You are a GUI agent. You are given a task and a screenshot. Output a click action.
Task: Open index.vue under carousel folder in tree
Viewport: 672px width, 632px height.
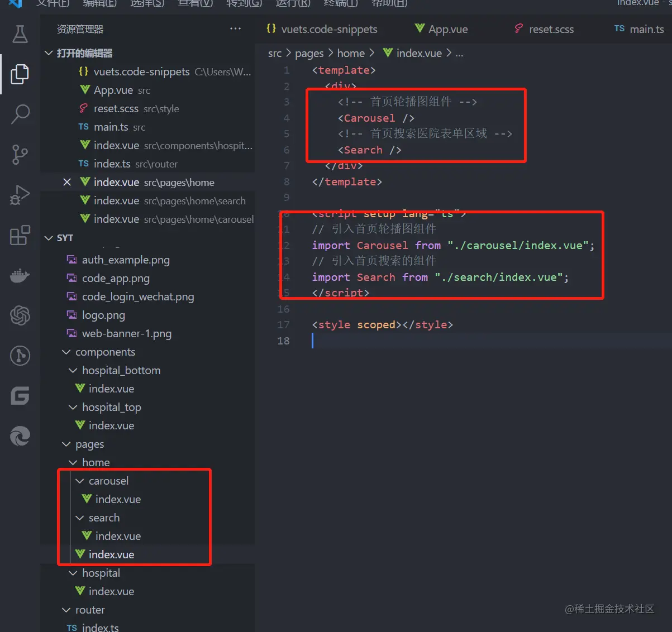[x=147, y=499]
